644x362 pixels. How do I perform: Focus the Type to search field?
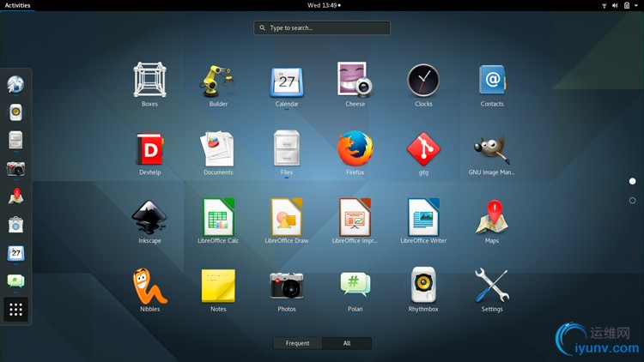coord(322,28)
